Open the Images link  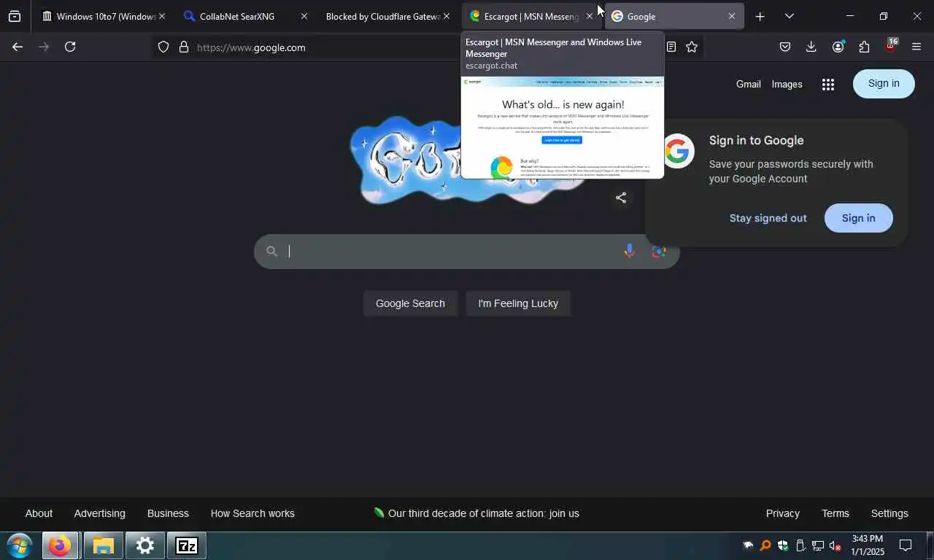(x=787, y=84)
